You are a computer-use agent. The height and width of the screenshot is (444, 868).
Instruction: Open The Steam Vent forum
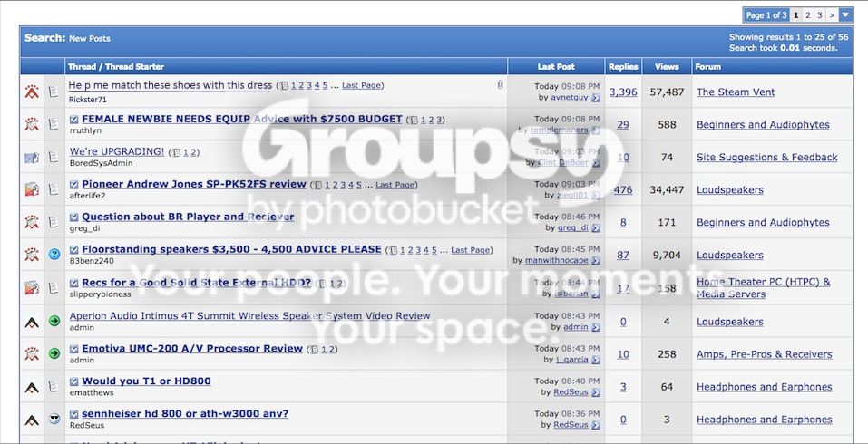click(x=736, y=92)
